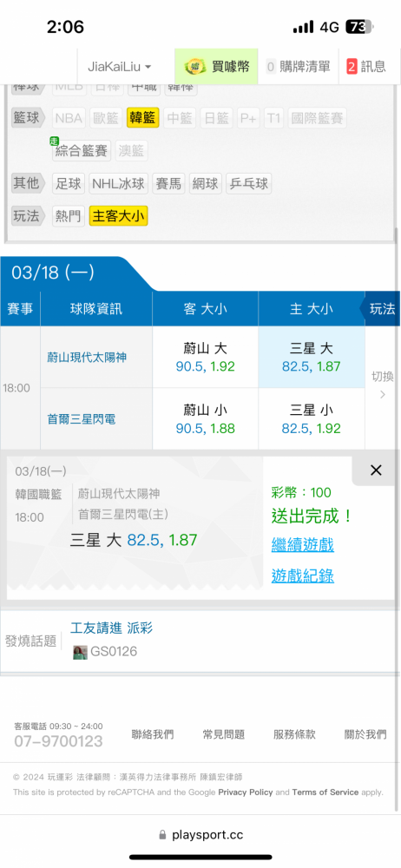This screenshot has width=401, height=868.
Task: Select the 韓籃 league filter
Action: [143, 118]
